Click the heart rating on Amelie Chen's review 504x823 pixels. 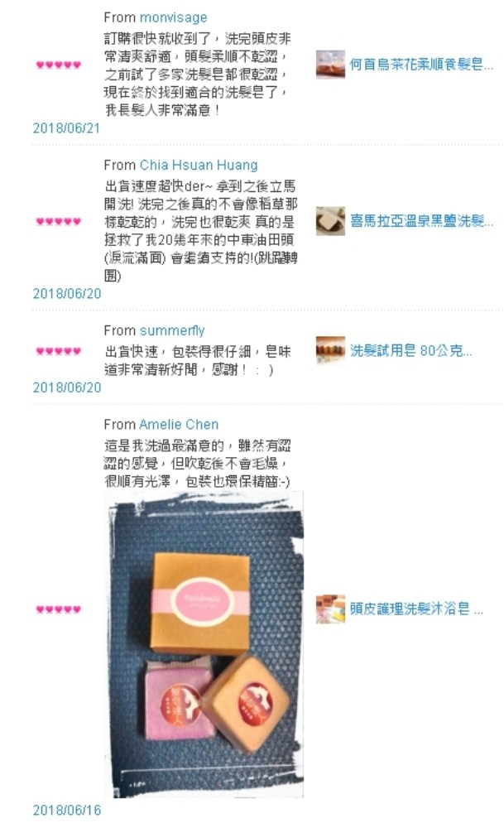pos(58,609)
